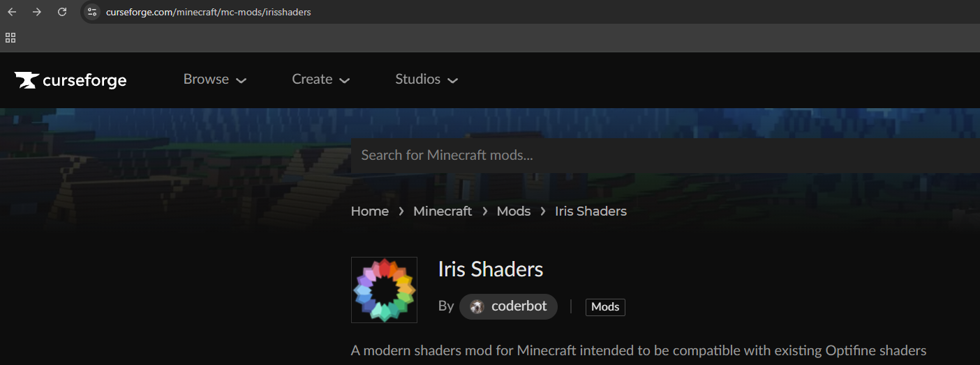Open the coderbot author page

(508, 306)
